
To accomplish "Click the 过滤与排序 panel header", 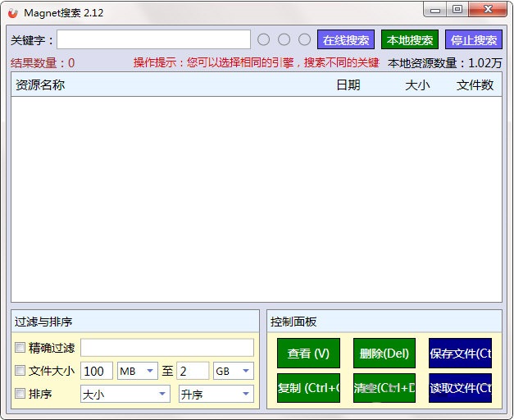I will pyautogui.click(x=135, y=322).
